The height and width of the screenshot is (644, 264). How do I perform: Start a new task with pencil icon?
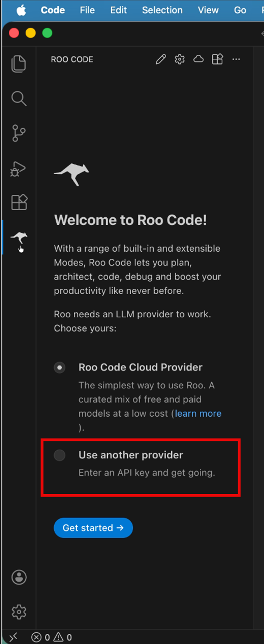161,59
